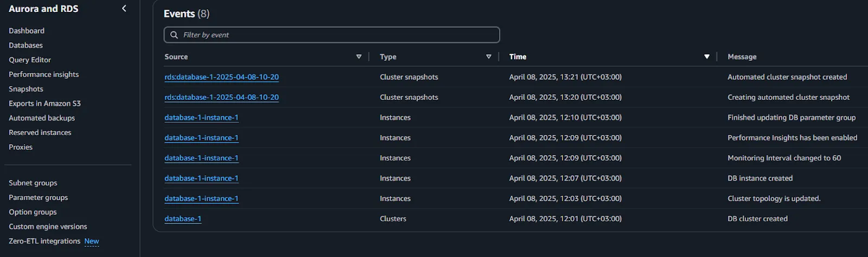Screen dimensions: 868x257
Task: Go to Databases page
Action: point(25,46)
